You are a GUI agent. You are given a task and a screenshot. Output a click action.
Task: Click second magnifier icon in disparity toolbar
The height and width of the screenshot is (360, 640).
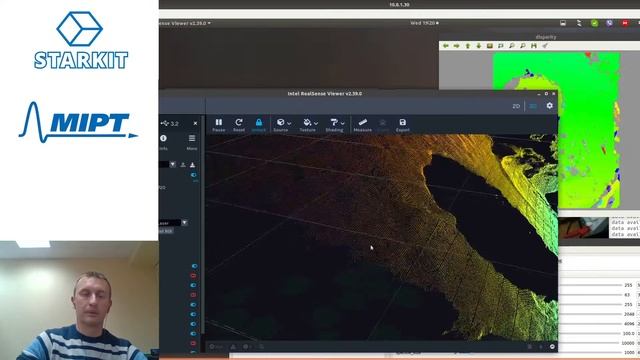(x=522, y=46)
